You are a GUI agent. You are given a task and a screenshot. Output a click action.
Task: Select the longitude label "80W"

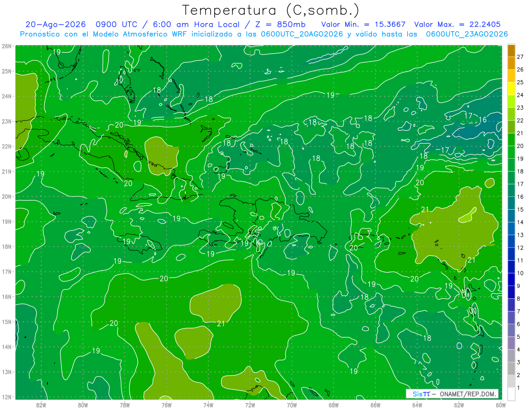(83, 404)
